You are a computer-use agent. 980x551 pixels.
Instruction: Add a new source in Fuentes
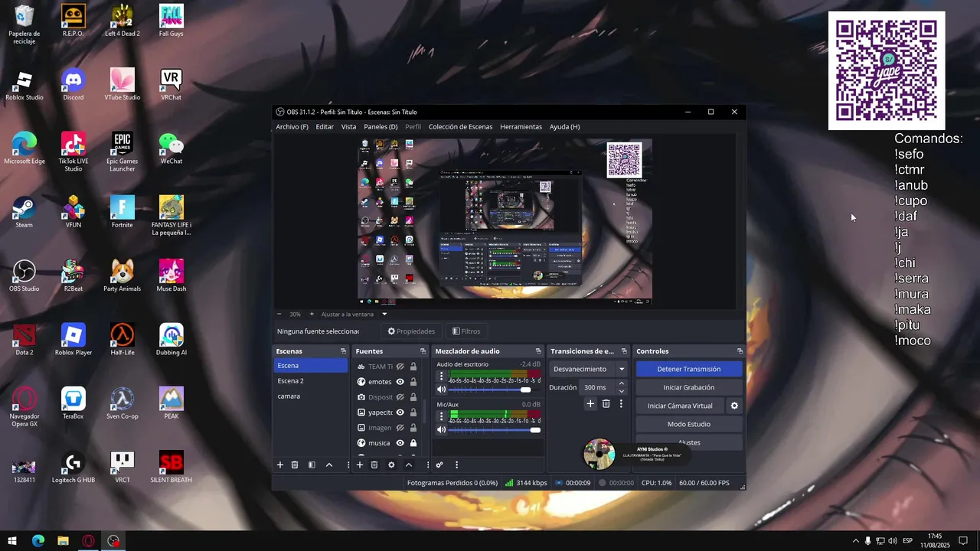point(360,465)
